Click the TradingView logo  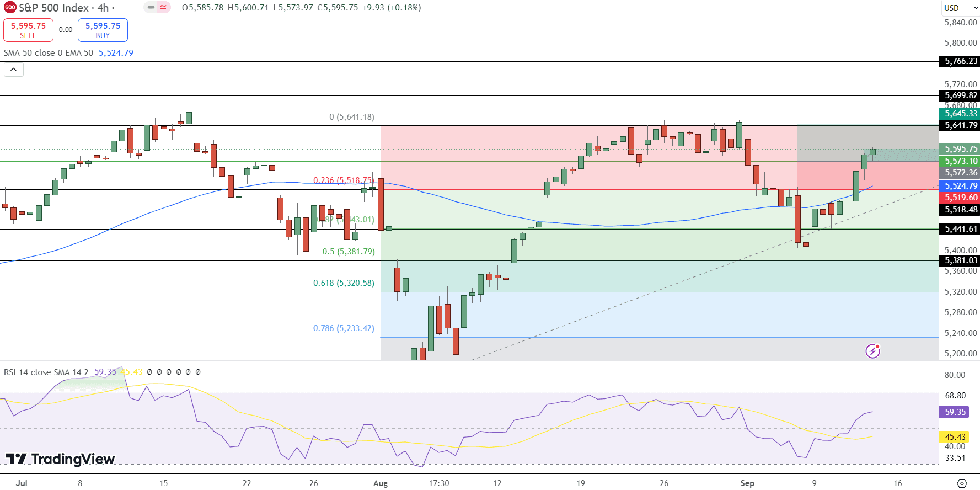60,459
